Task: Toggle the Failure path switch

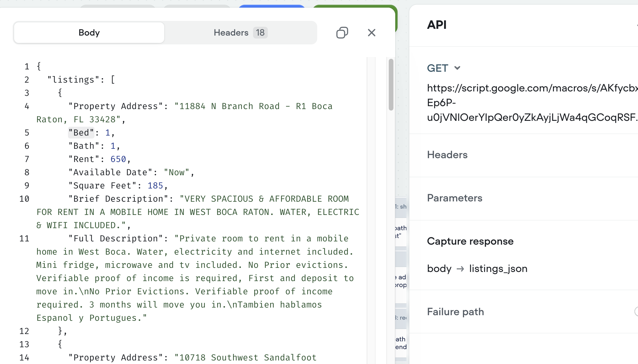Action: click(x=636, y=311)
